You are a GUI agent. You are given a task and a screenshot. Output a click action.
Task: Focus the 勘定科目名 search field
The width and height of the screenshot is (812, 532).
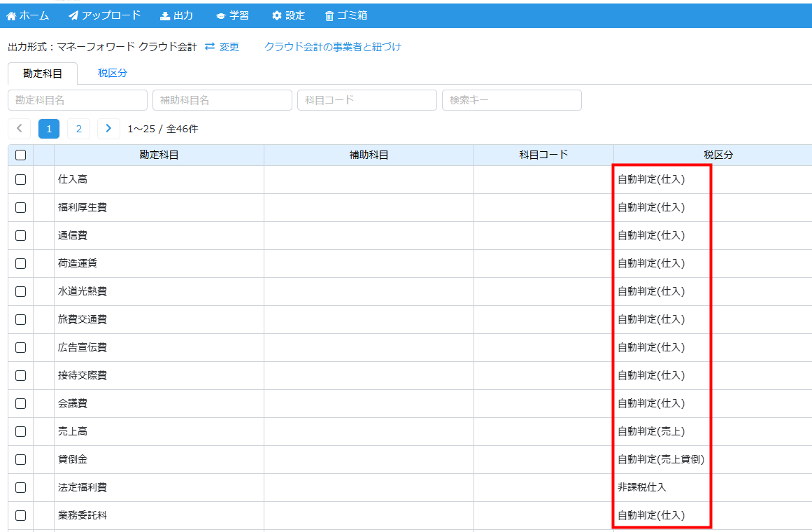[x=78, y=100]
